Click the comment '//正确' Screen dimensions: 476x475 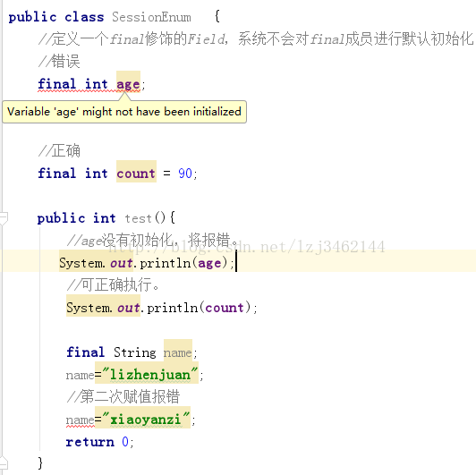59,151
